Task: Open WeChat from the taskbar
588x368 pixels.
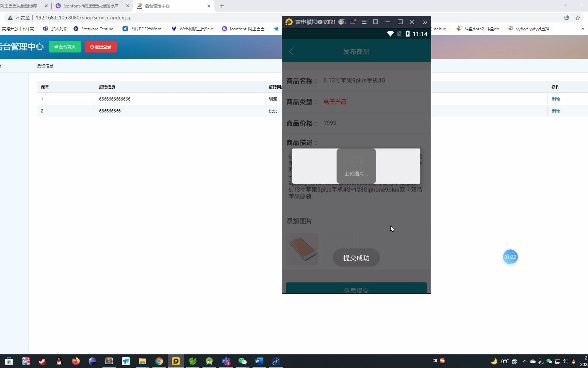Action: 243,361
